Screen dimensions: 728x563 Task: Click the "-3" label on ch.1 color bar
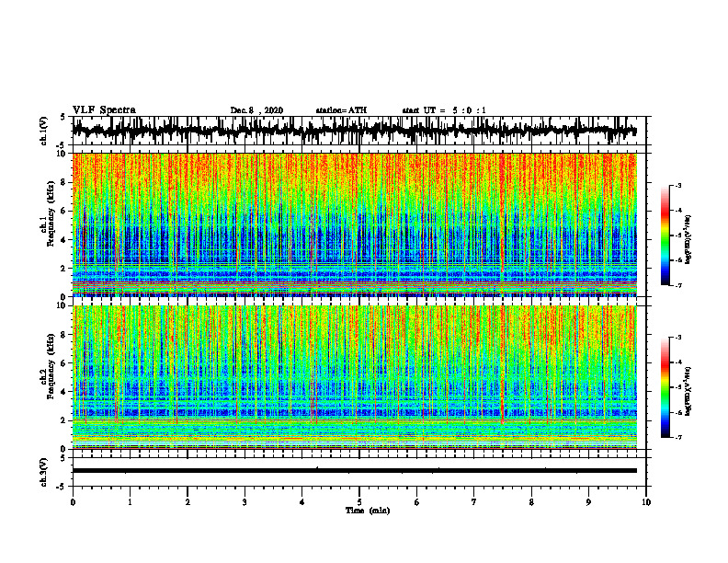coord(677,185)
